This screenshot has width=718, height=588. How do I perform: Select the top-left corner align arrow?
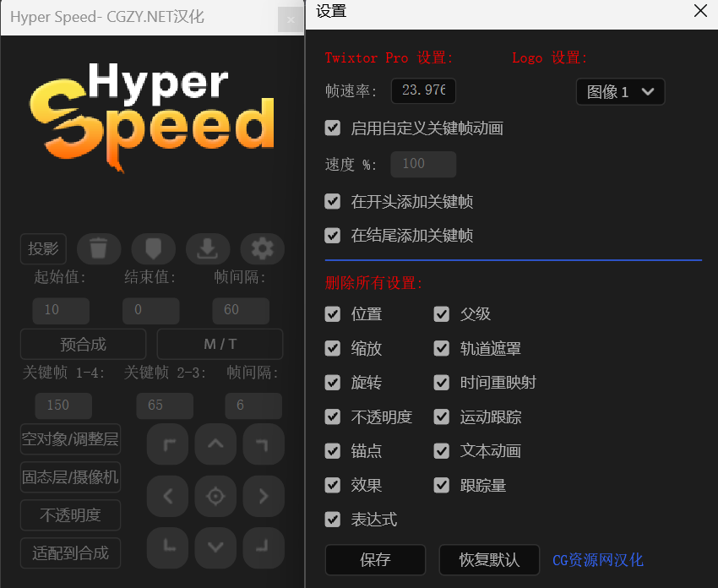point(167,444)
